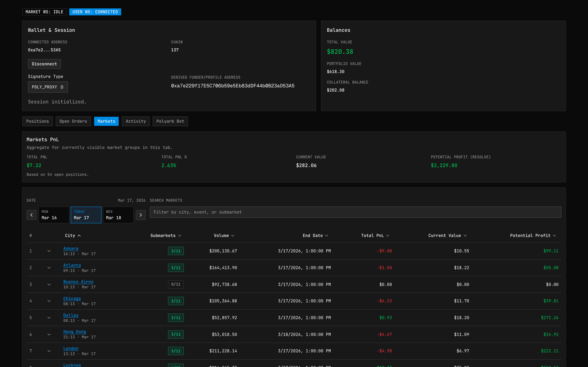This screenshot has width=588, height=367.
Task: Navigate to the previous date with the left arrow
Action: tap(31, 215)
